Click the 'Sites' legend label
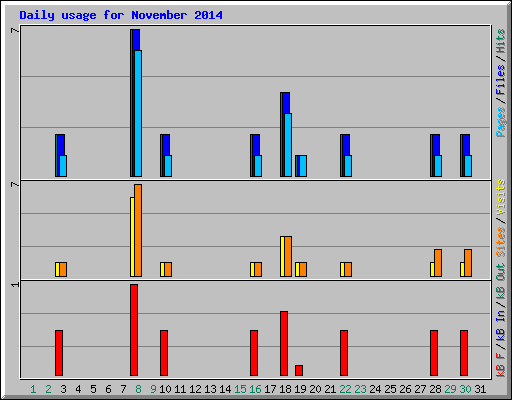 501,242
